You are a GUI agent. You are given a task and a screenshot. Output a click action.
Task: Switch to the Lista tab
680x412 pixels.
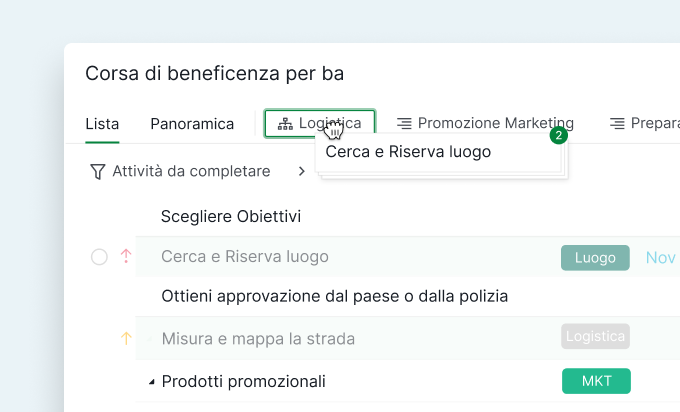(102, 124)
